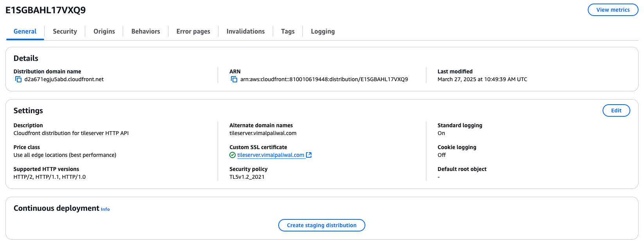
Task: Click the Alternate domain names label
Action: click(x=261, y=125)
